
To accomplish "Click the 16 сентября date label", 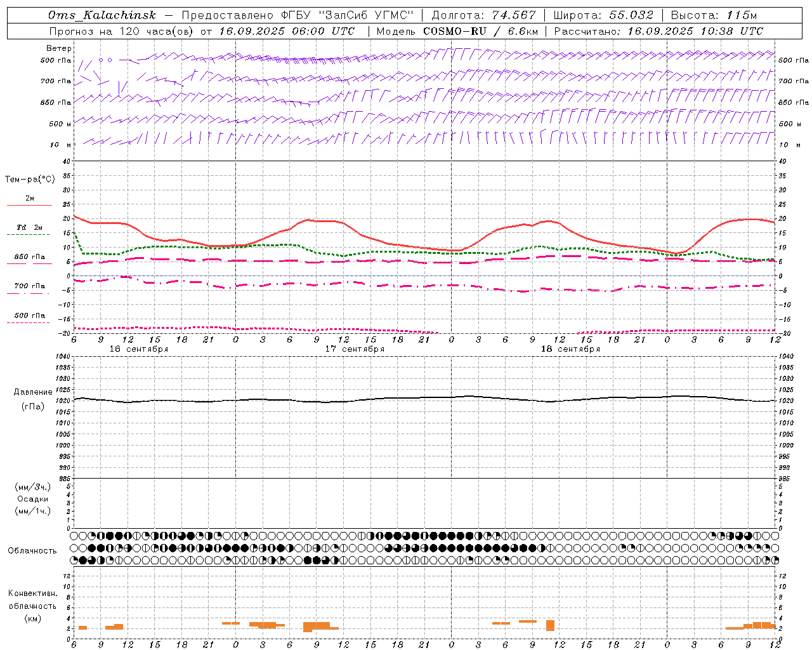I will pyautogui.click(x=139, y=349).
